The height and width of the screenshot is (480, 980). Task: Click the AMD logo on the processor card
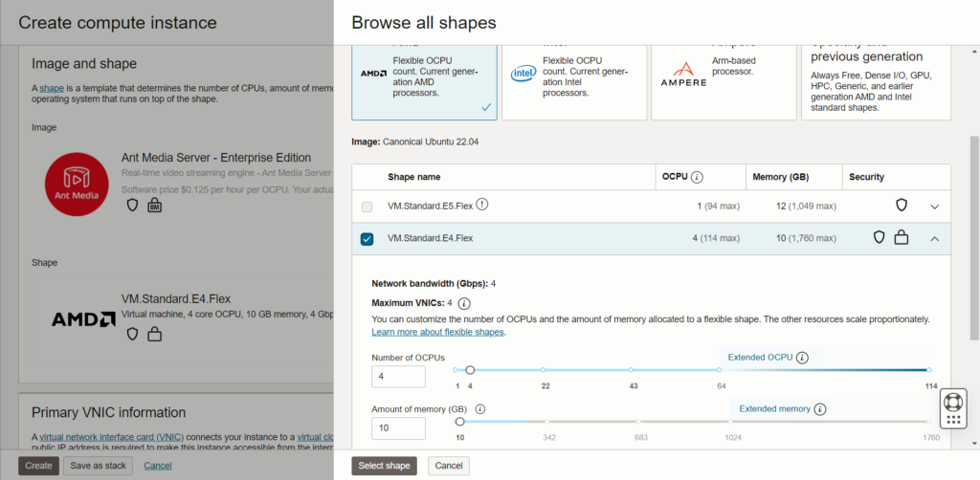373,73
